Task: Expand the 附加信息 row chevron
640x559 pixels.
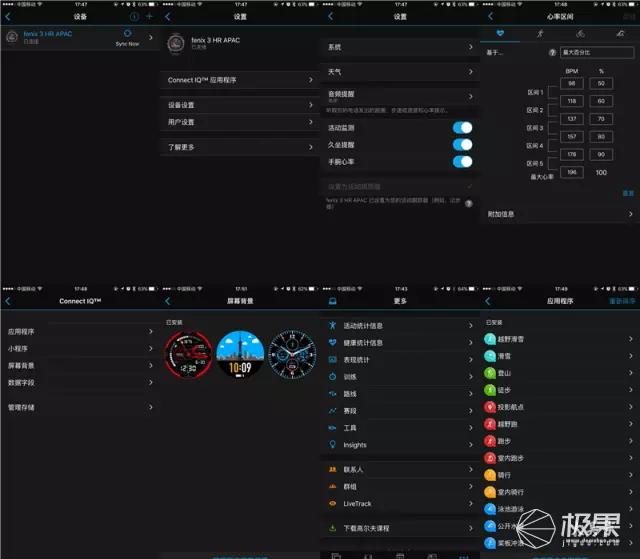Action: (631, 214)
